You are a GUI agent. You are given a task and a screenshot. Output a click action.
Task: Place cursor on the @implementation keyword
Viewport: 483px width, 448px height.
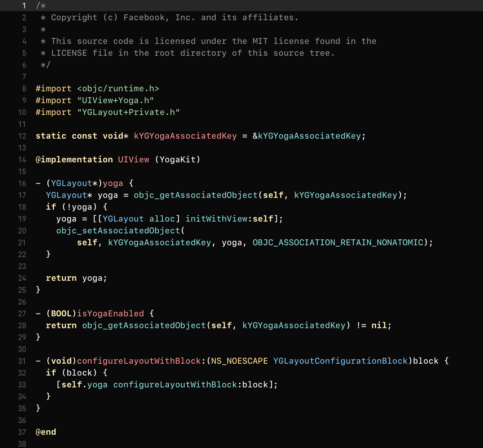tap(74, 160)
